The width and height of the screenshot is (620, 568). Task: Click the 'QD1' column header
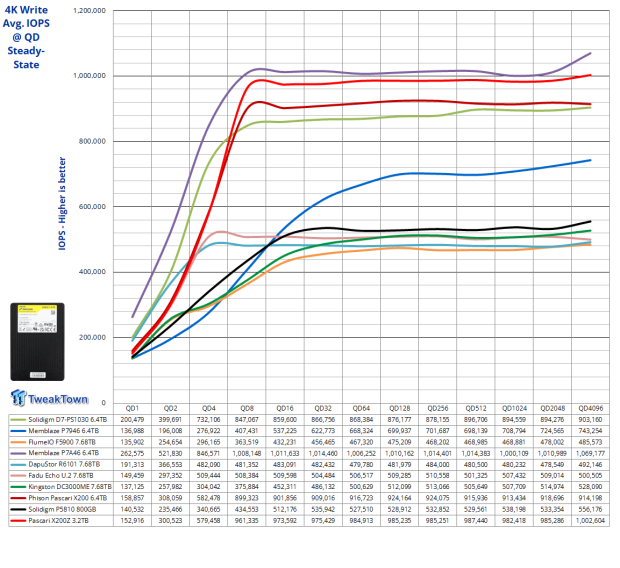132,408
